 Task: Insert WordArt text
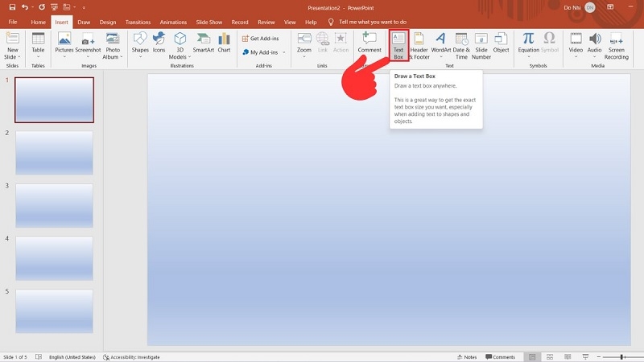(x=440, y=45)
